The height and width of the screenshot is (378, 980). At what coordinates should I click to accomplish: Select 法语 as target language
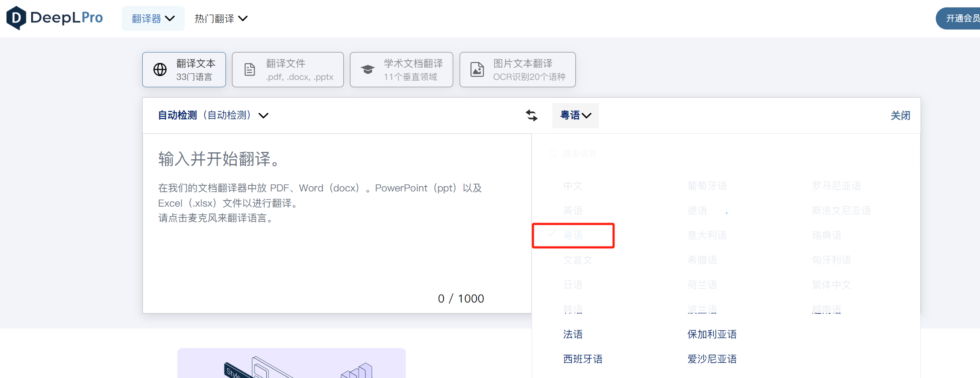tap(573, 334)
